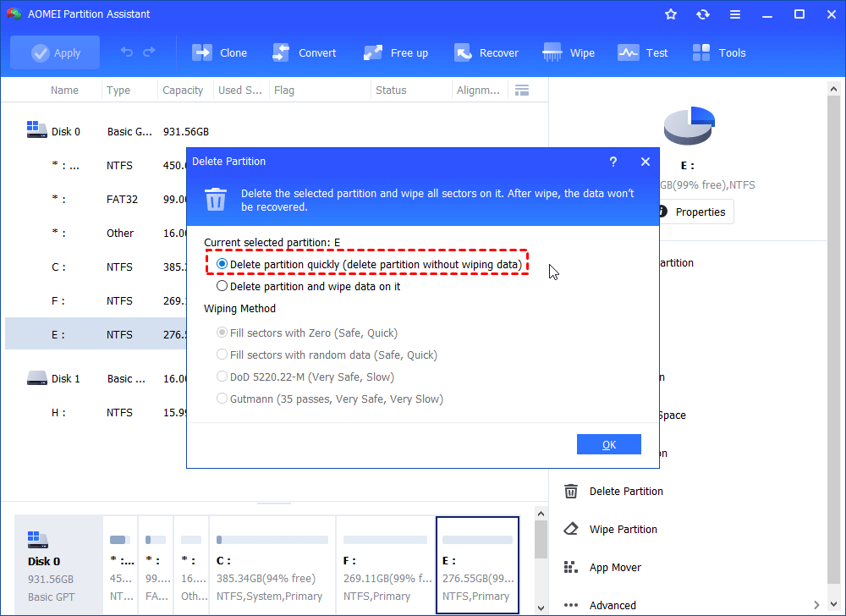Image resolution: width=846 pixels, height=616 pixels.
Task: Redo the pending operation
Action: (x=149, y=52)
